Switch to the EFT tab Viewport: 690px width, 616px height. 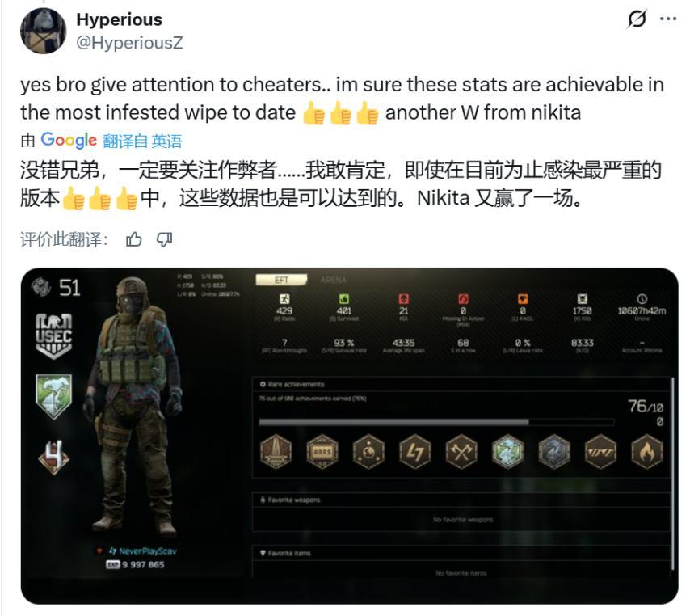[281, 280]
